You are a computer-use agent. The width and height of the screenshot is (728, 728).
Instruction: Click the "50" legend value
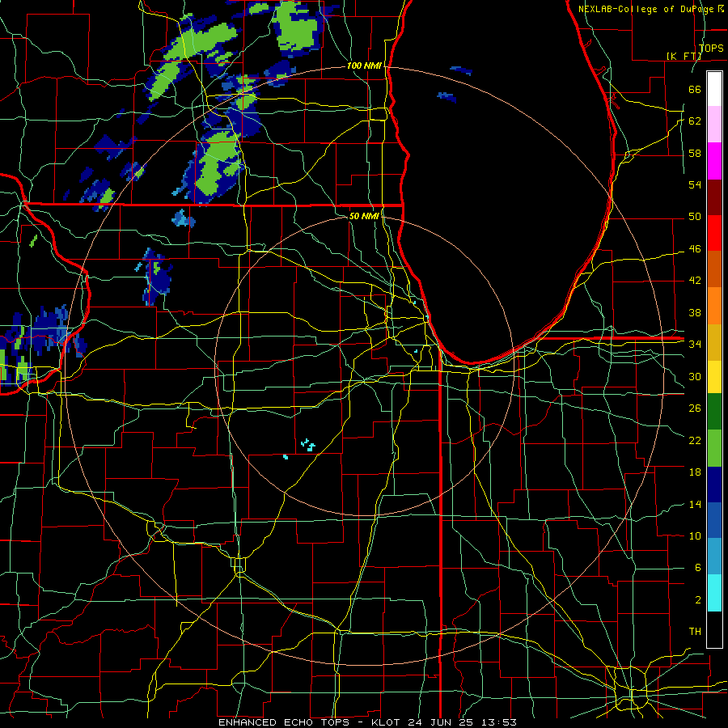[695, 217]
